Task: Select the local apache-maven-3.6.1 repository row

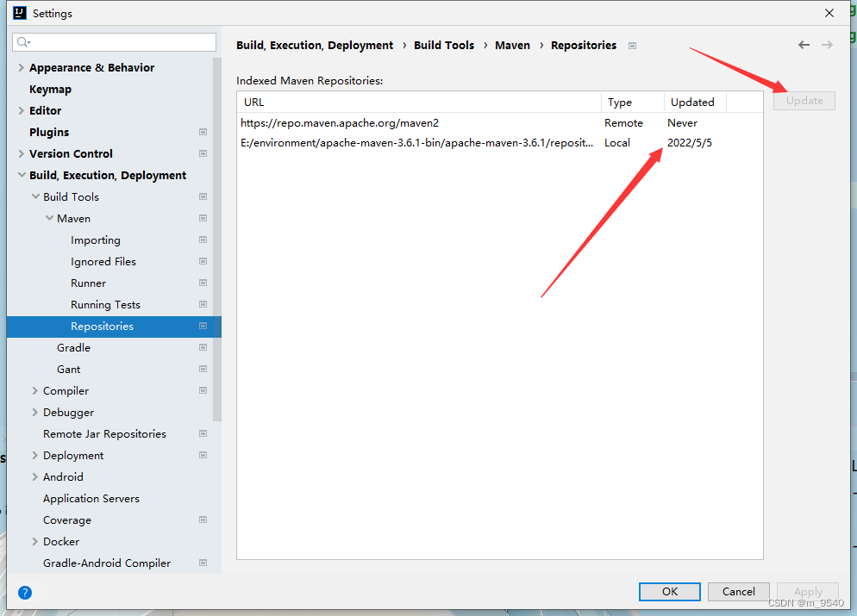Action: [x=499, y=142]
